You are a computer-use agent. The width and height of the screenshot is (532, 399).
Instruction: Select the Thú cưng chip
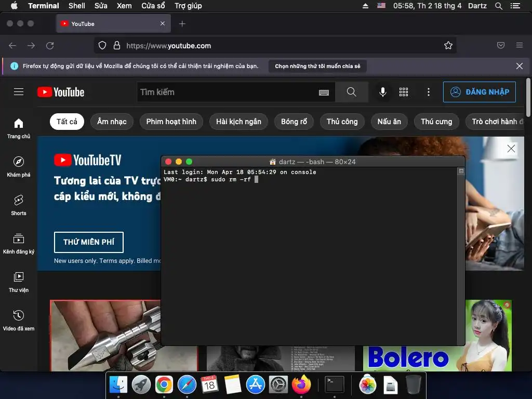436,122
